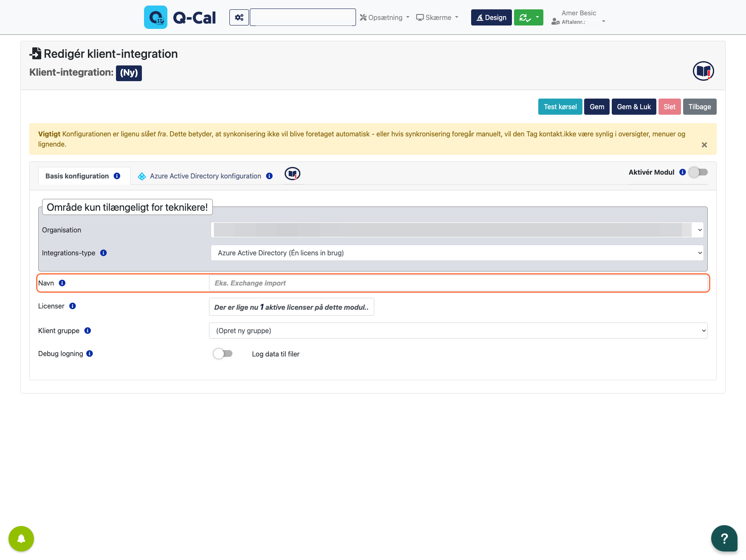Click the Log data til filer label

point(276,354)
